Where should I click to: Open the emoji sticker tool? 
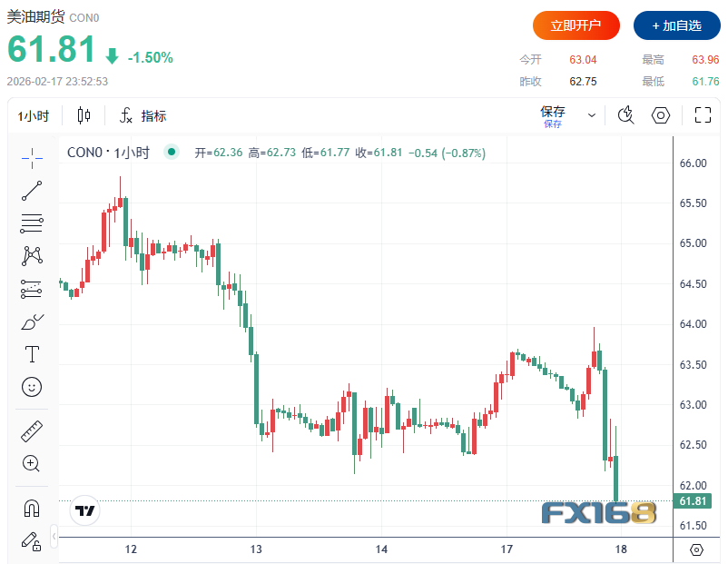[x=32, y=387]
